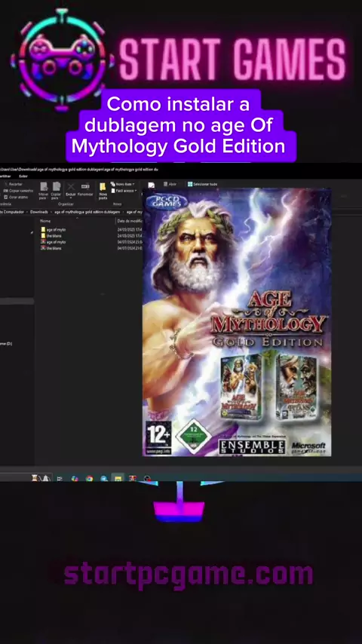Open Google Chrome from the taskbar
362x644 pixels.
pos(89,479)
